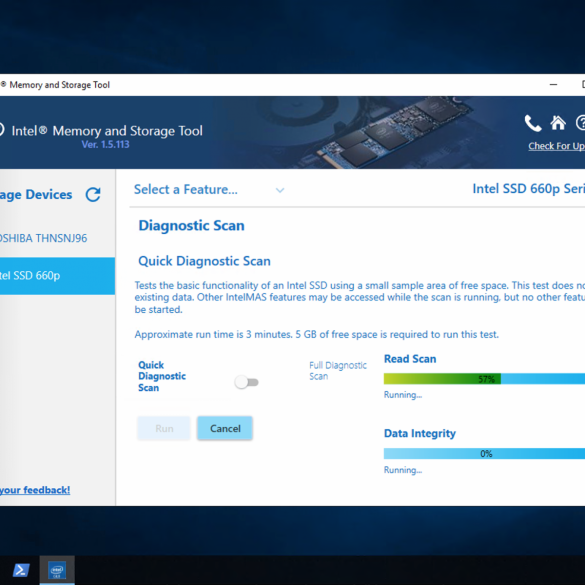This screenshot has width=585, height=585.
Task: Cancel the running diagnostic scan
Action: [225, 428]
